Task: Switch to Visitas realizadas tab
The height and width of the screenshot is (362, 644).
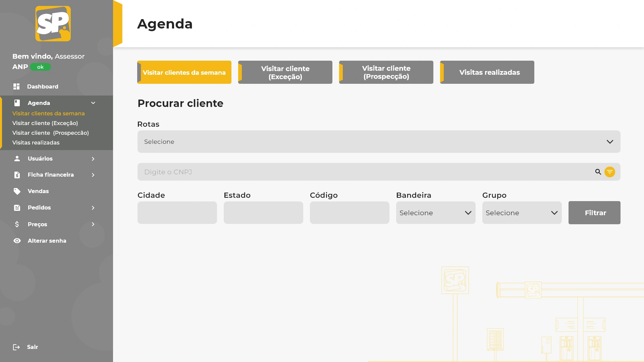Action: pyautogui.click(x=487, y=72)
